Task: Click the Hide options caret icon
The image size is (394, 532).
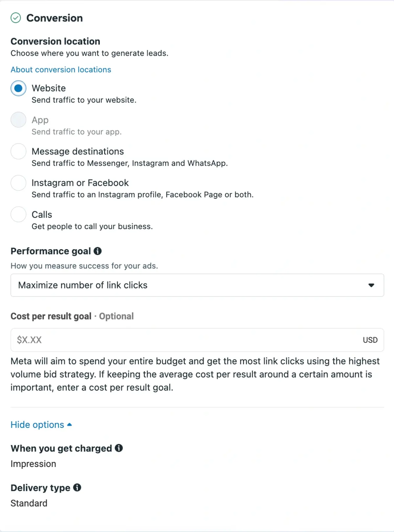Action: click(x=69, y=425)
